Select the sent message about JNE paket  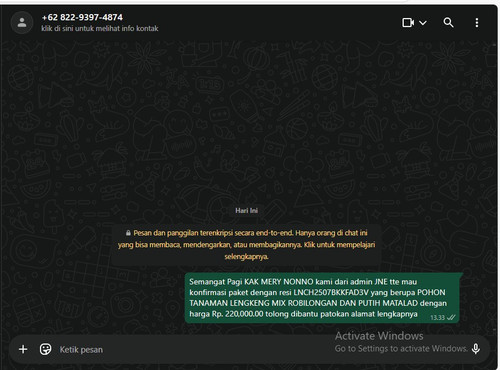pyautogui.click(x=322, y=298)
